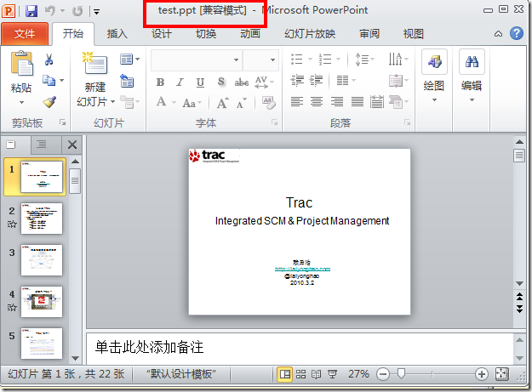Fit slide to current window

click(x=502, y=374)
